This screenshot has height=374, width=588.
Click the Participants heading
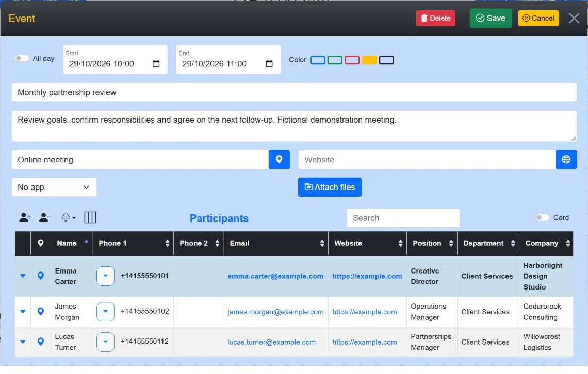tap(219, 218)
